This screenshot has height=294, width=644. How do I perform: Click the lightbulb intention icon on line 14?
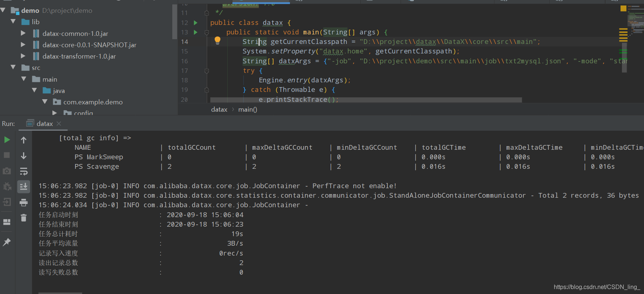coord(217,41)
